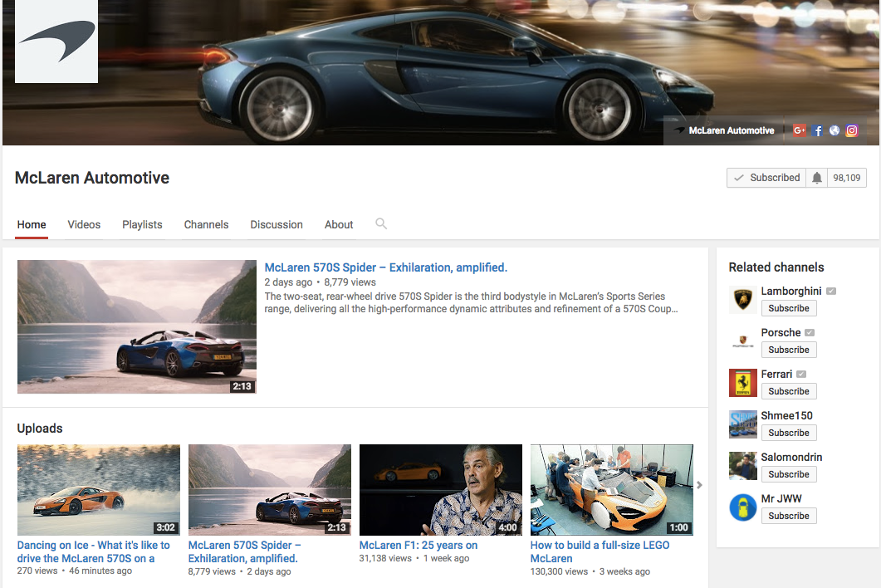Open Shmee150 channel avatar

click(x=743, y=424)
